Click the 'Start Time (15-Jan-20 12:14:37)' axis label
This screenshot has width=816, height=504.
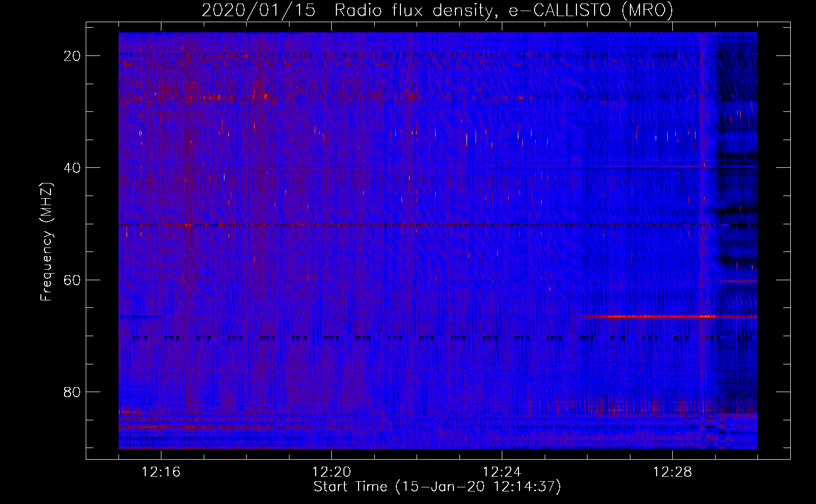(437, 487)
